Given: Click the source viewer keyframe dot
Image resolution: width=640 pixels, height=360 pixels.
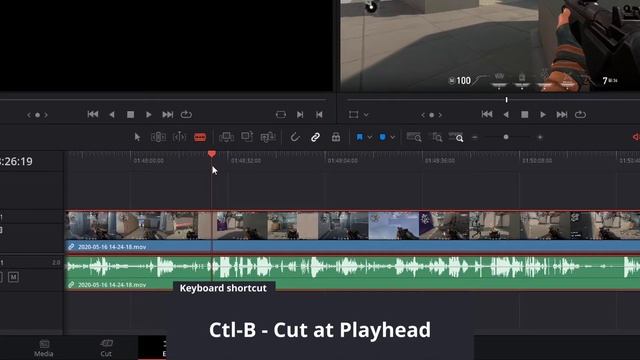Looking at the screenshot, I should click(x=38, y=115).
